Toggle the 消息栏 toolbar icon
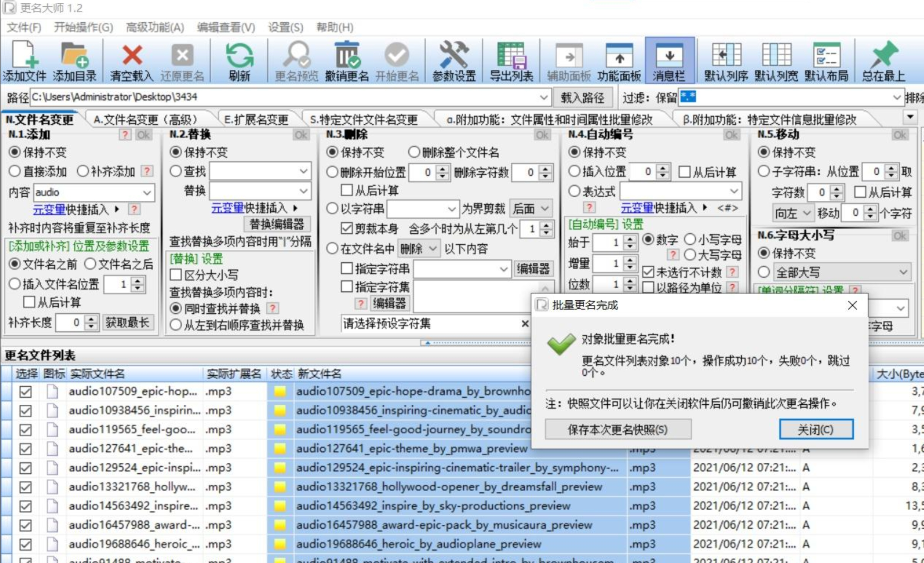Viewport: 924px width, 563px height. 669,55
